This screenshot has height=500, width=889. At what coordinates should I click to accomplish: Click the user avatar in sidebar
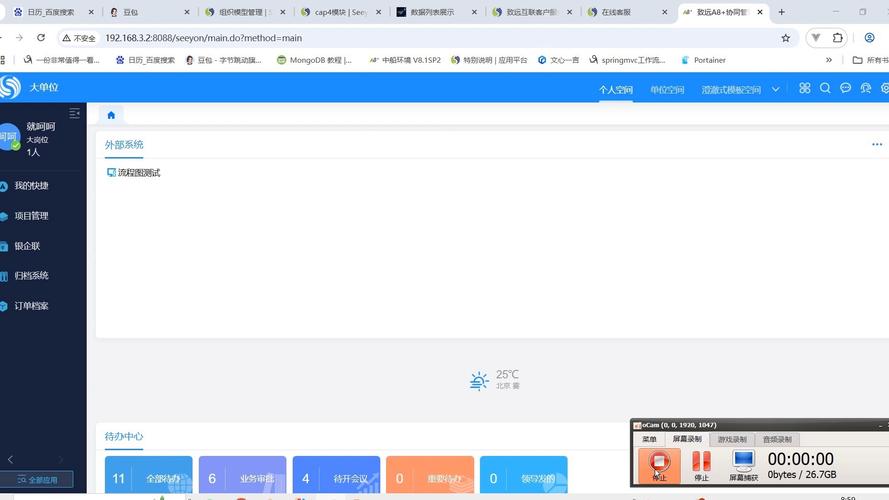point(9,137)
